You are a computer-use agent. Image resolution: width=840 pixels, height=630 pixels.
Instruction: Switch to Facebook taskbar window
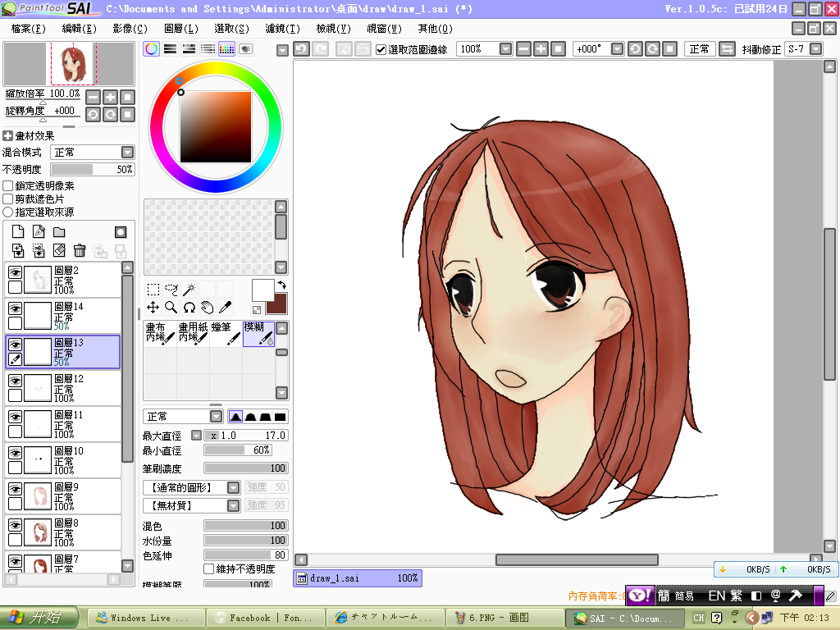pos(266,619)
